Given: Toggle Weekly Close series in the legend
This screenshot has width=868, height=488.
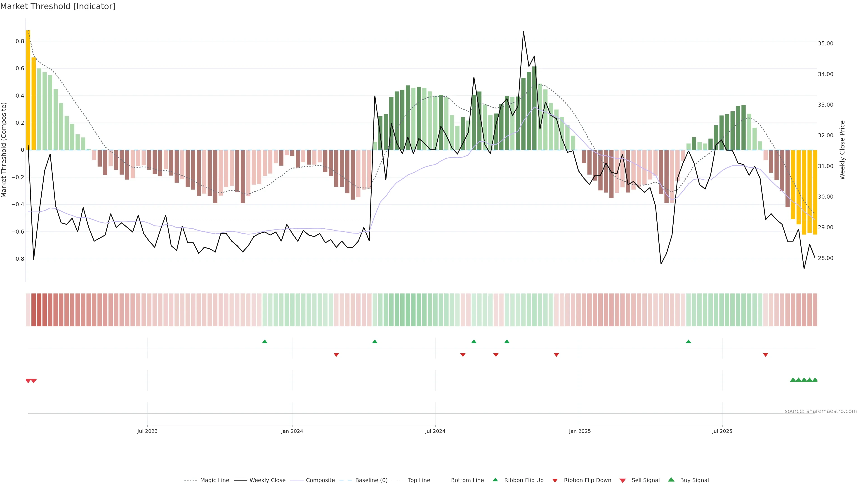Looking at the screenshot, I should 267,480.
